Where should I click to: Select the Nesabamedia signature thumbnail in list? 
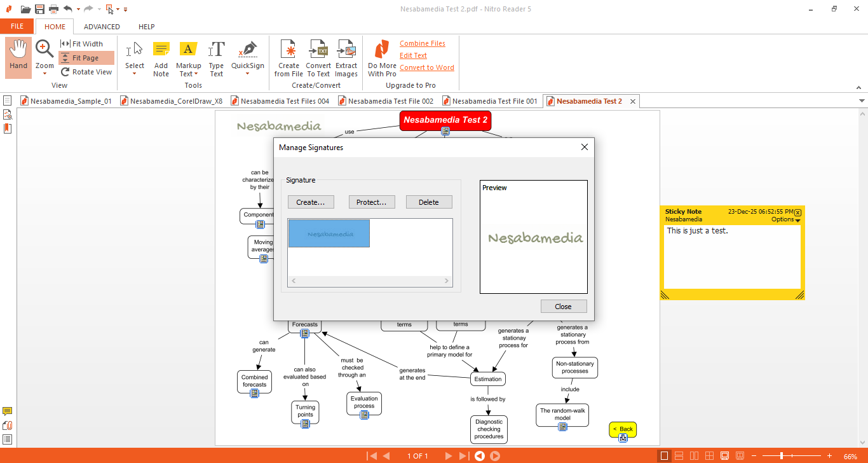329,233
